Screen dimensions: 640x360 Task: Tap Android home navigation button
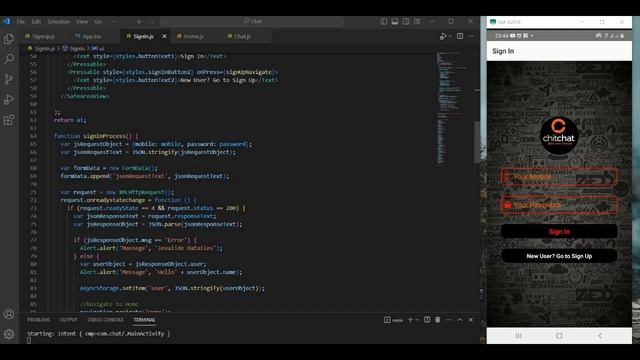559,336
